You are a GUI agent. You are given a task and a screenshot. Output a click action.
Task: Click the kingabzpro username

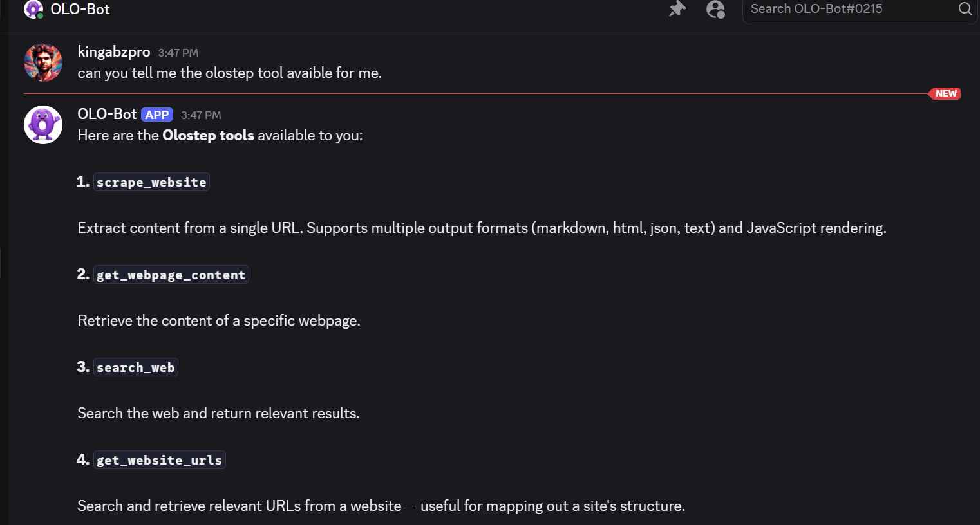[x=114, y=51]
